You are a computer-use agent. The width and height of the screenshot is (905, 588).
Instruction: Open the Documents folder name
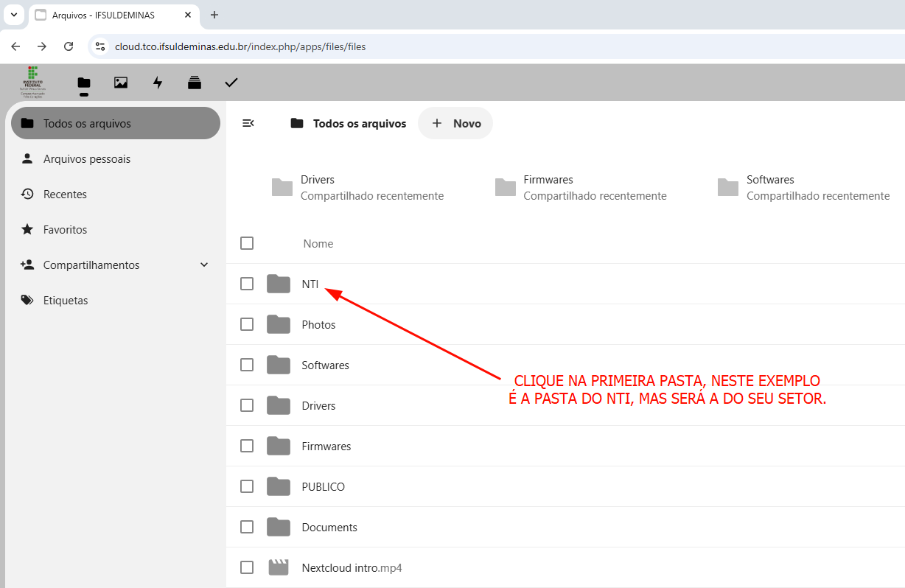tap(329, 527)
